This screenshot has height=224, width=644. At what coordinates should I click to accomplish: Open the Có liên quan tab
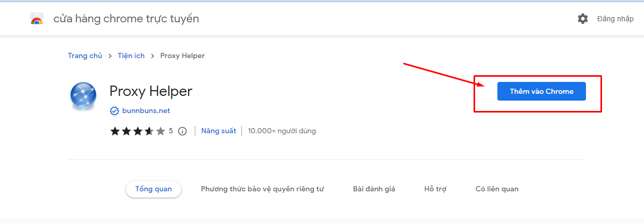pyautogui.click(x=497, y=189)
